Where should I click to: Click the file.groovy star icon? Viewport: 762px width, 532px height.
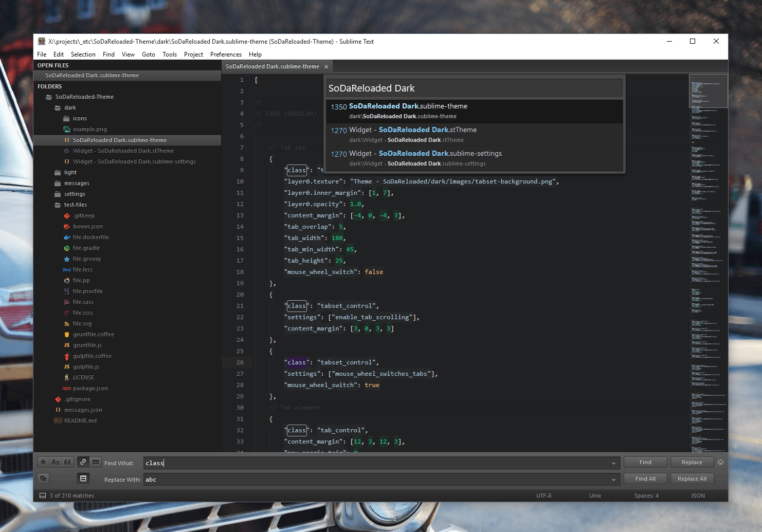[67, 259]
